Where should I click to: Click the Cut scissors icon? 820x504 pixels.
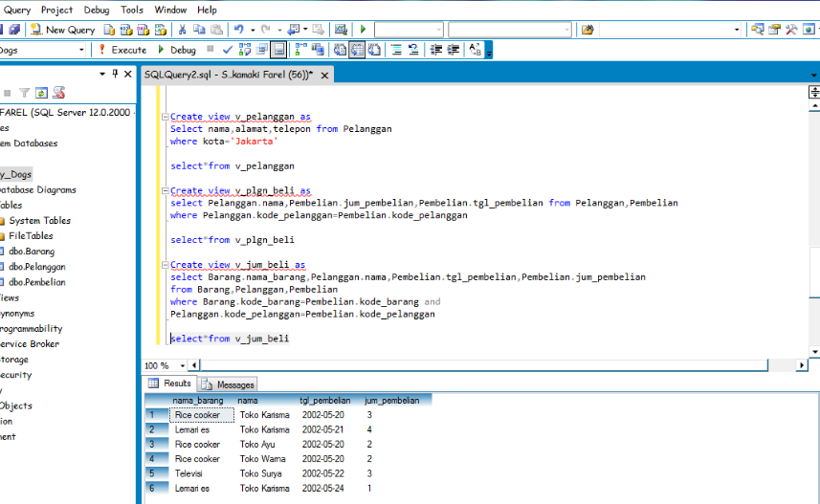182,30
